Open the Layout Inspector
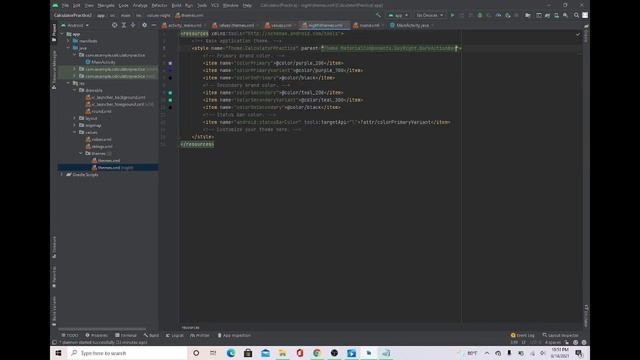Image resolution: width=640 pixels, height=360 pixels. coord(561,336)
